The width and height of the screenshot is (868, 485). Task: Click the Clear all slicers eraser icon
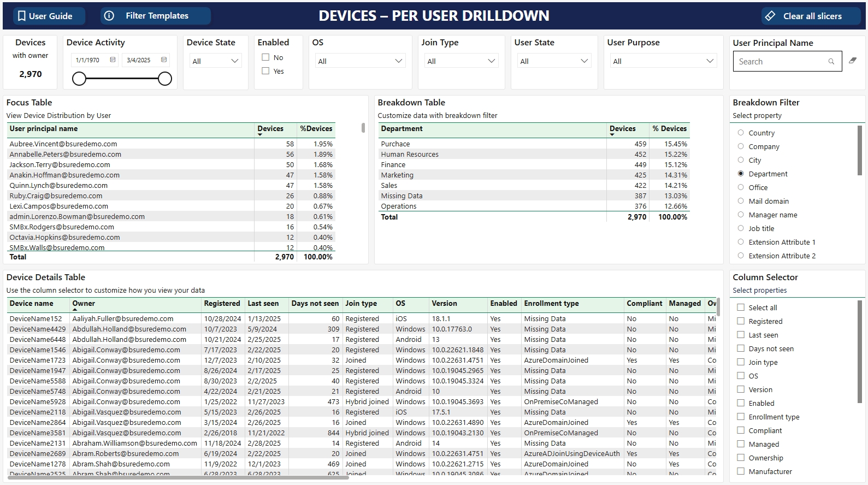(770, 16)
